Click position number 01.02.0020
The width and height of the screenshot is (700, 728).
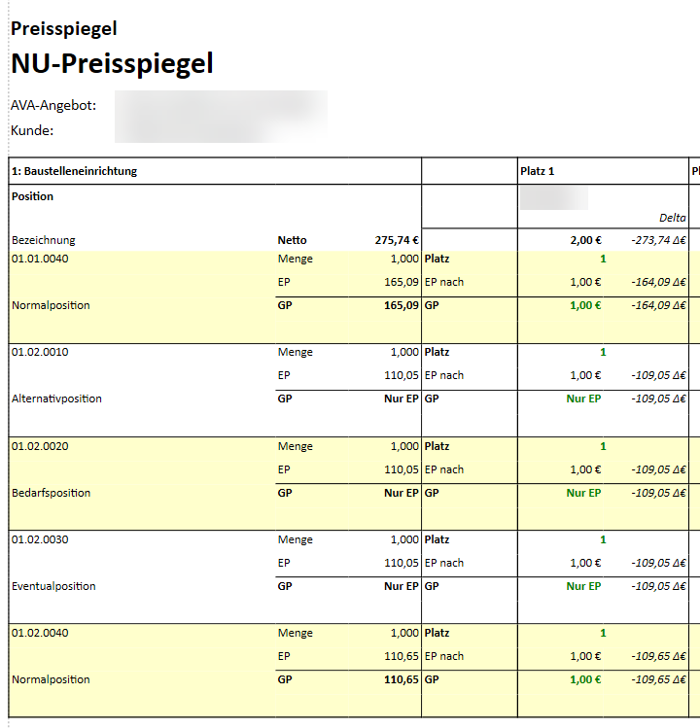pyautogui.click(x=40, y=446)
